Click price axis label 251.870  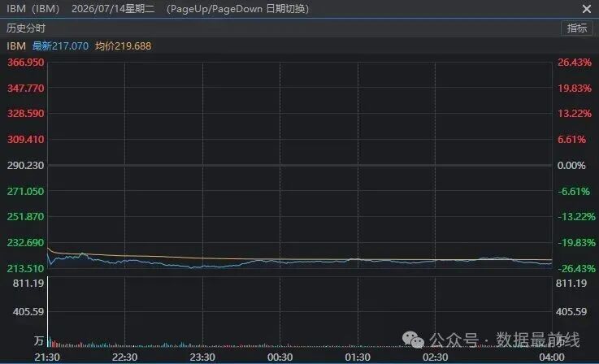[x=25, y=217]
